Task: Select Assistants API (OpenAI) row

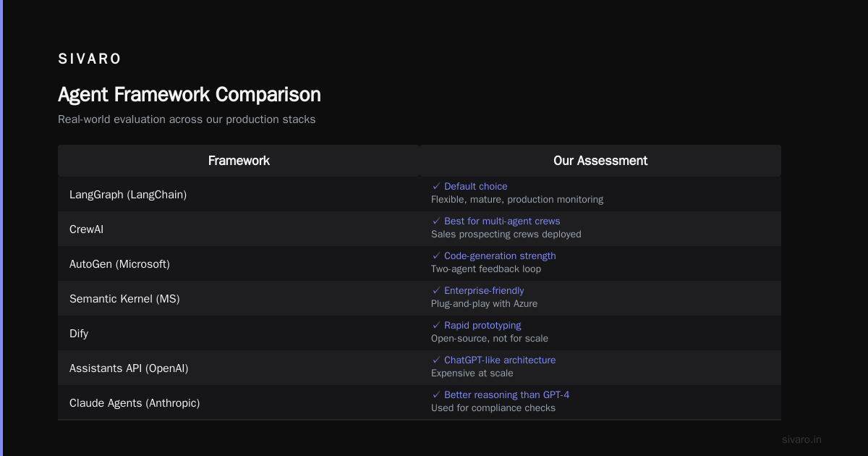Action: [420, 368]
